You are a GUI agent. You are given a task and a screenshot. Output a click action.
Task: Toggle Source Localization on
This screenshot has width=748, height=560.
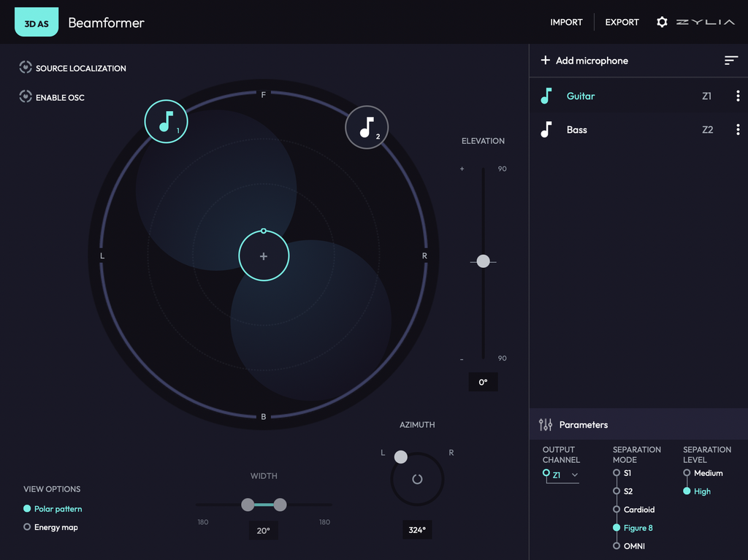(x=26, y=68)
